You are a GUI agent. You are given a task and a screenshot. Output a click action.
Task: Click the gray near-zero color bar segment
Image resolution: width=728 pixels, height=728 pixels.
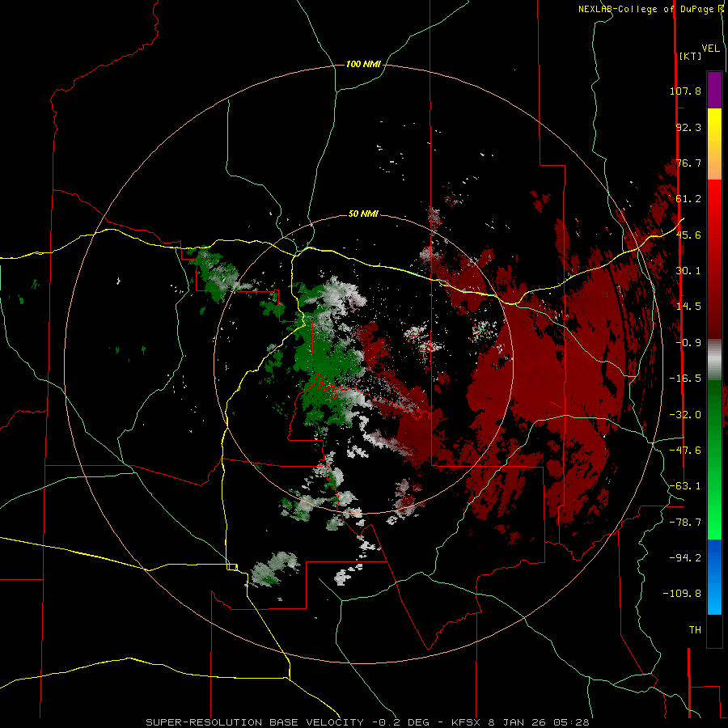coord(714,360)
